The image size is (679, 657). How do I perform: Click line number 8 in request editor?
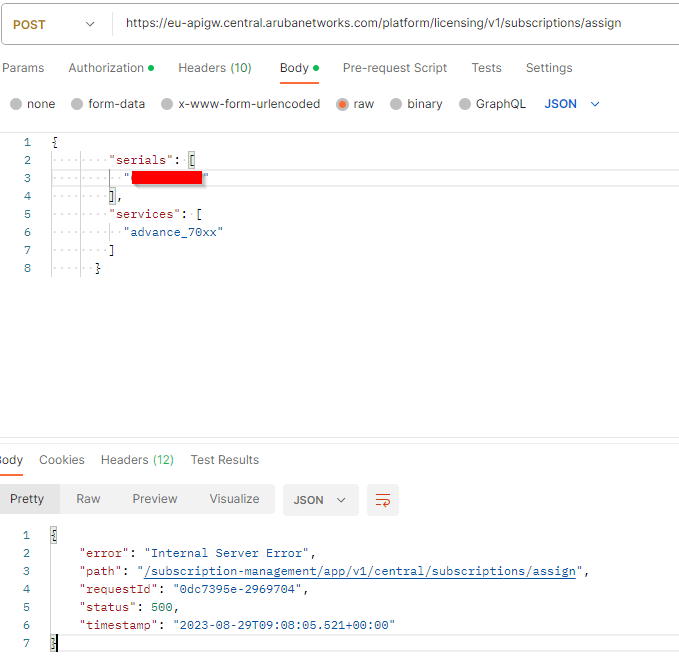pyautogui.click(x=27, y=268)
